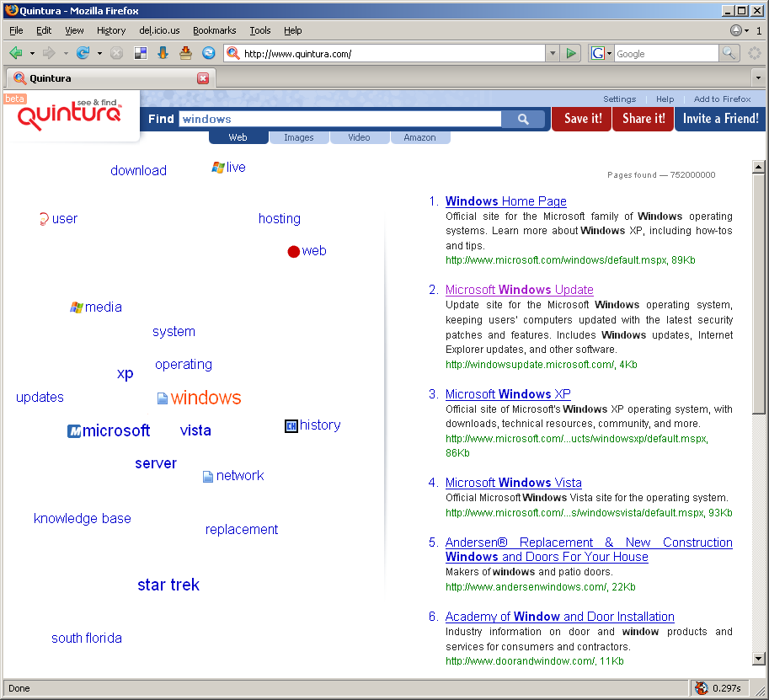The width and height of the screenshot is (769, 700).
Task: Click the del.icio.us checkered toolbar icon
Action: click(x=141, y=53)
